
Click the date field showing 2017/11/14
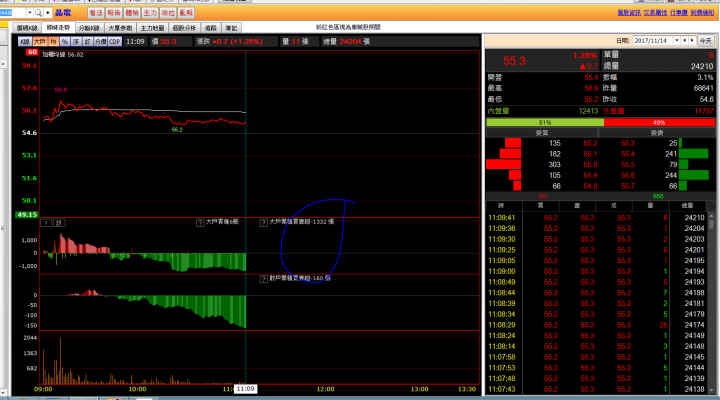tap(652, 41)
